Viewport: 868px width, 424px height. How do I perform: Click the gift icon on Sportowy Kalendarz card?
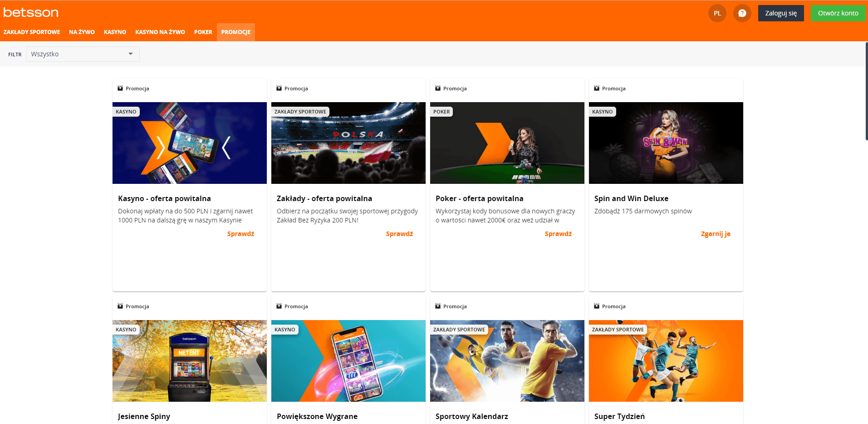click(438, 306)
